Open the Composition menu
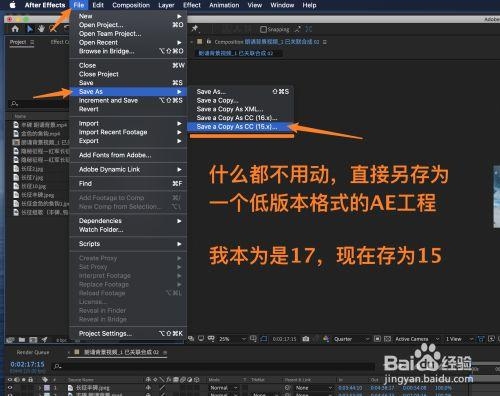The width and height of the screenshot is (500, 396). click(131, 5)
